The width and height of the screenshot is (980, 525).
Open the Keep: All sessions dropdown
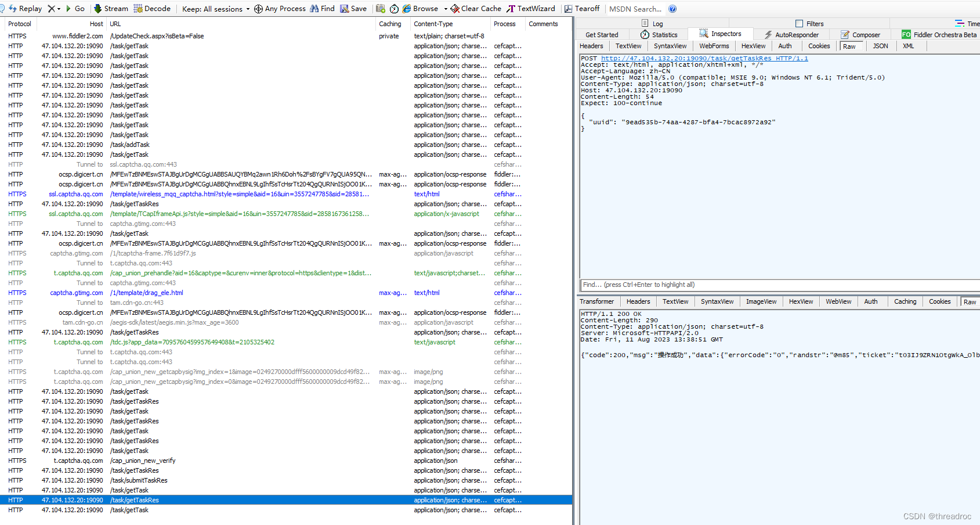pyautogui.click(x=215, y=9)
